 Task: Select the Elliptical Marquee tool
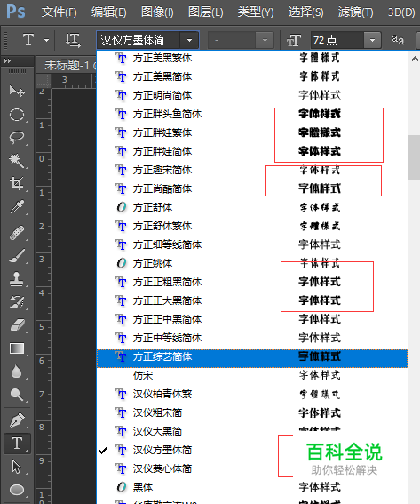click(17, 115)
